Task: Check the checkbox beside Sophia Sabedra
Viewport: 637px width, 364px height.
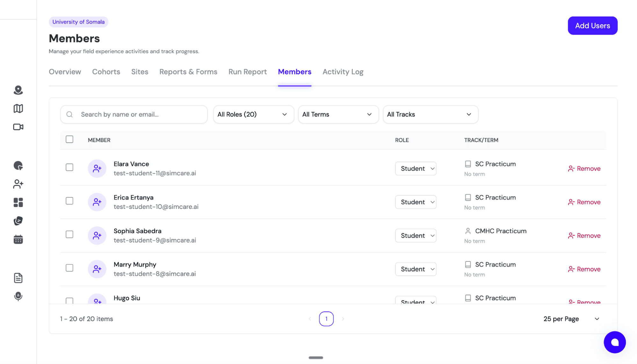Action: coord(69,234)
